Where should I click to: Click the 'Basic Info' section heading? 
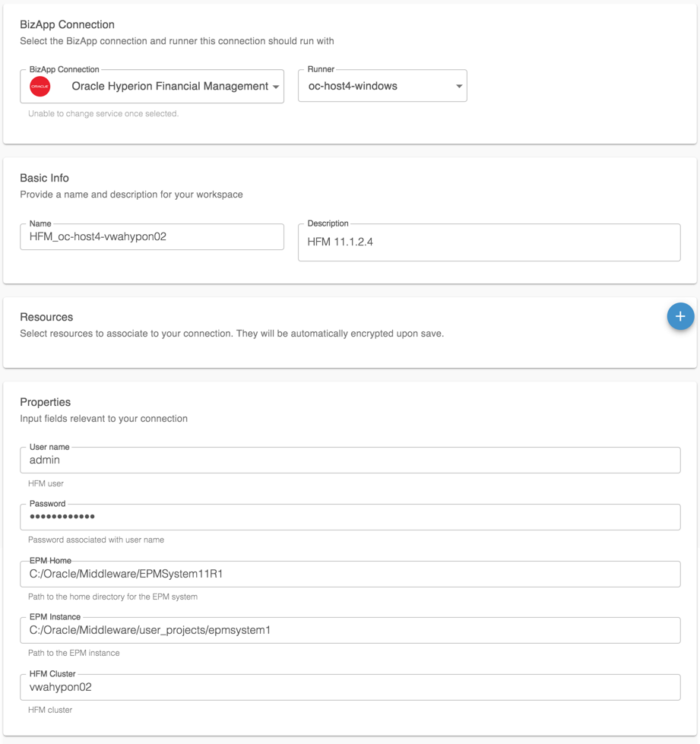44,178
